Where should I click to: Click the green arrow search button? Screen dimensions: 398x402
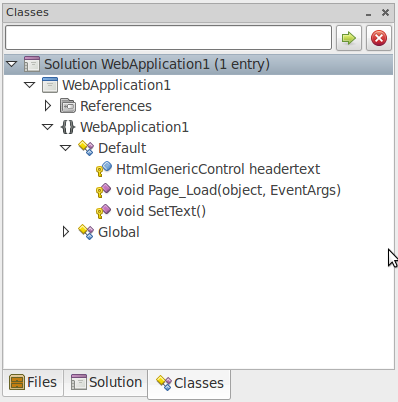click(349, 38)
